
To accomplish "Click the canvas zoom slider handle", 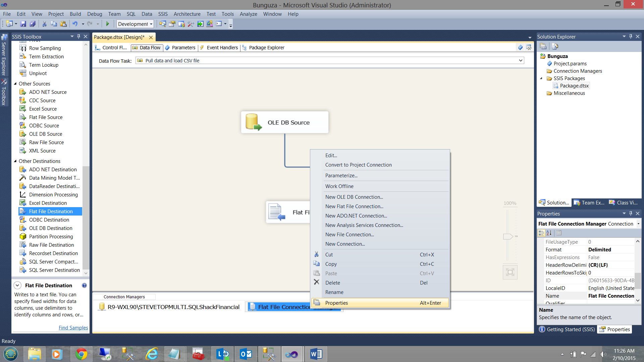I will tap(508, 237).
